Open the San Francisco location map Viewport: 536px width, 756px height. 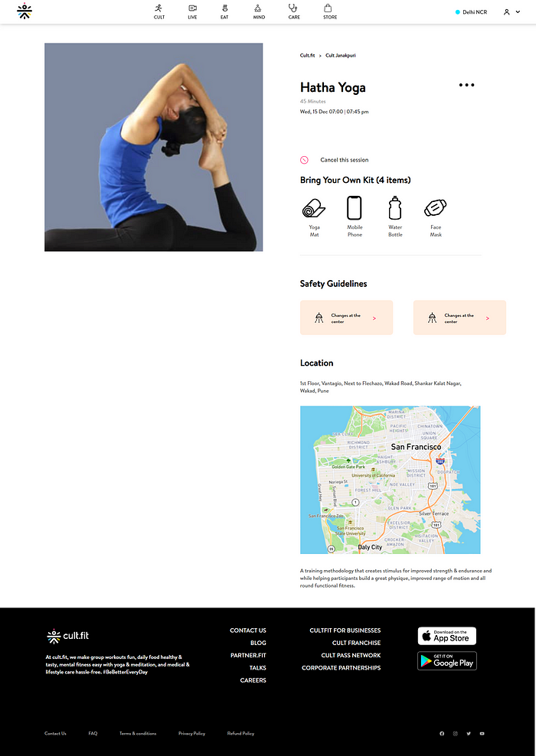391,480
